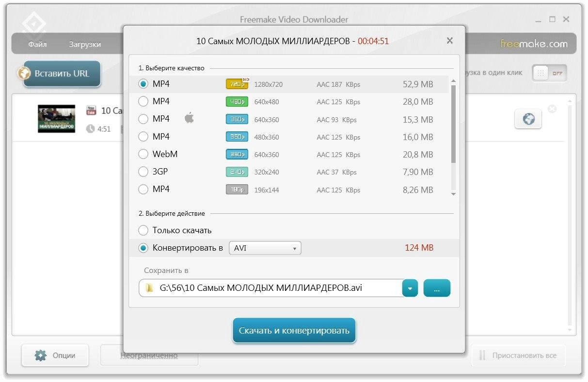
Task: Click the globe icon on the video row
Action: coord(528,119)
